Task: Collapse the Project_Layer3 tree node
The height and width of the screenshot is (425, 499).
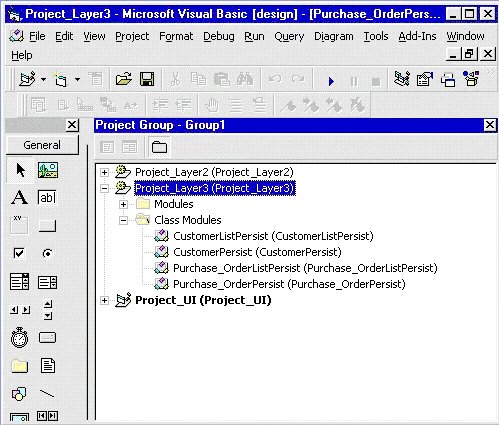Action: click(x=104, y=188)
